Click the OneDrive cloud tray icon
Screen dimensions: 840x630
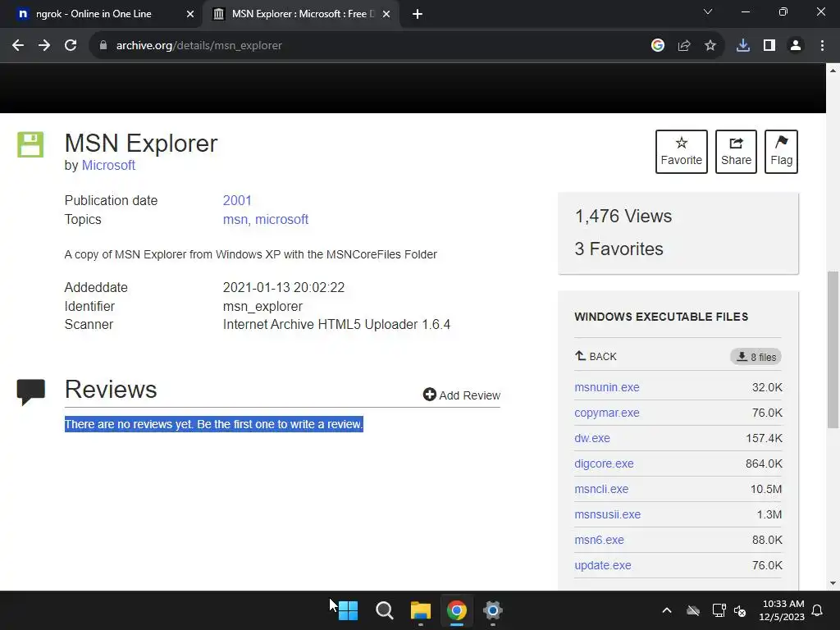pyautogui.click(x=693, y=610)
